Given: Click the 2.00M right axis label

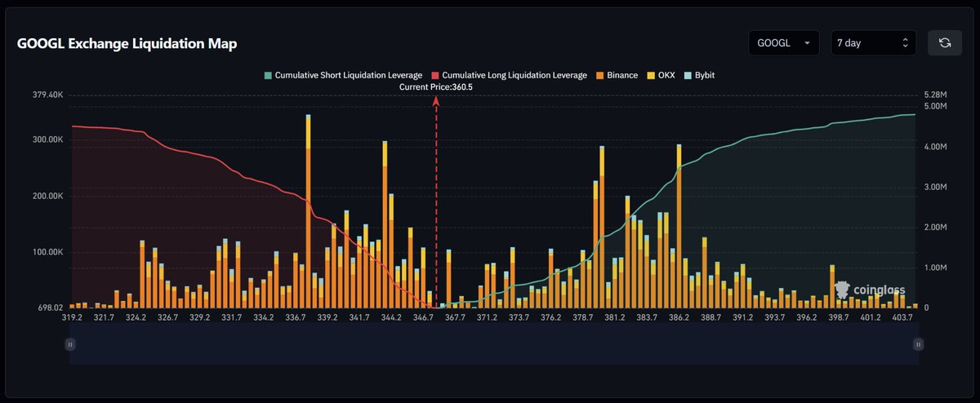Looking at the screenshot, I should (x=934, y=227).
